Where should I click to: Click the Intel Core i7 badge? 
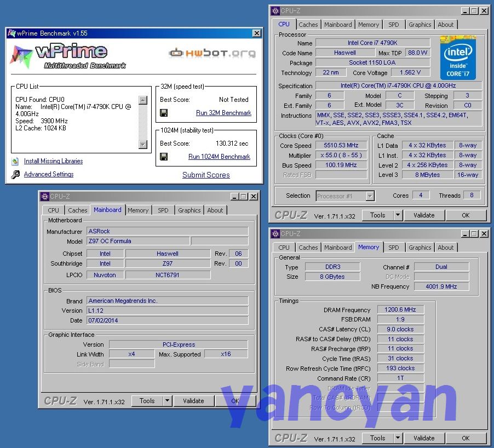point(458,58)
